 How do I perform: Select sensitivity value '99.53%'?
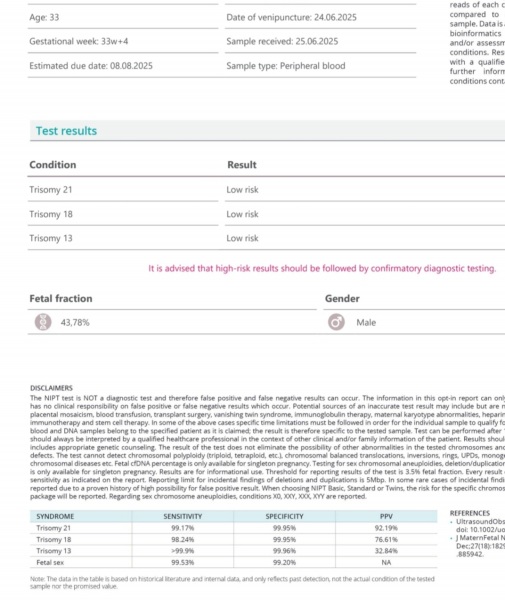pos(182,562)
